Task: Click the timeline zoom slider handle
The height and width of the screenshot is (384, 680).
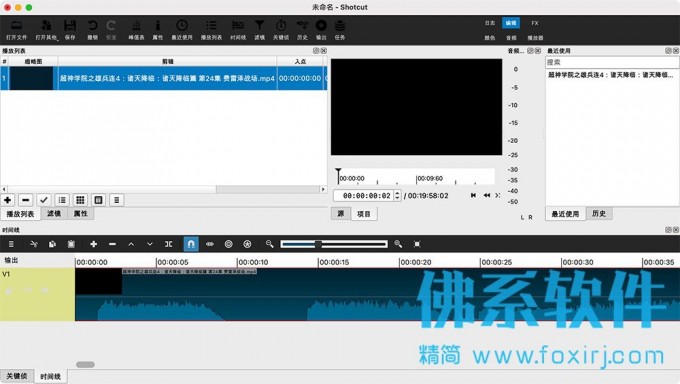Action: [x=318, y=244]
